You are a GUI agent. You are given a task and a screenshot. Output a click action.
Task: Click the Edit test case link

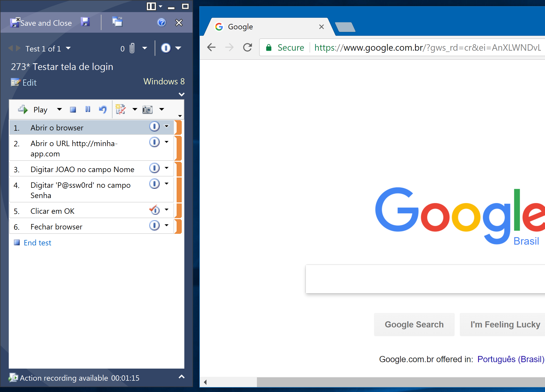[x=24, y=83]
